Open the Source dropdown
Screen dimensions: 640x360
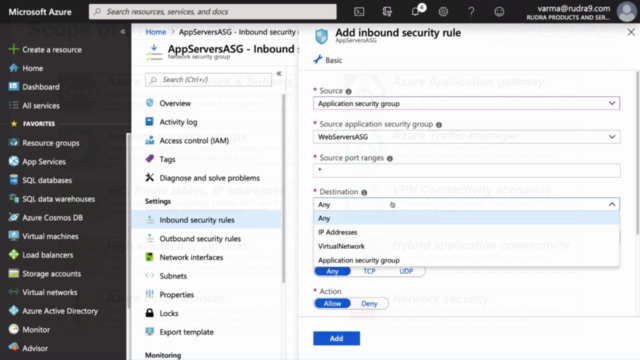467,103
